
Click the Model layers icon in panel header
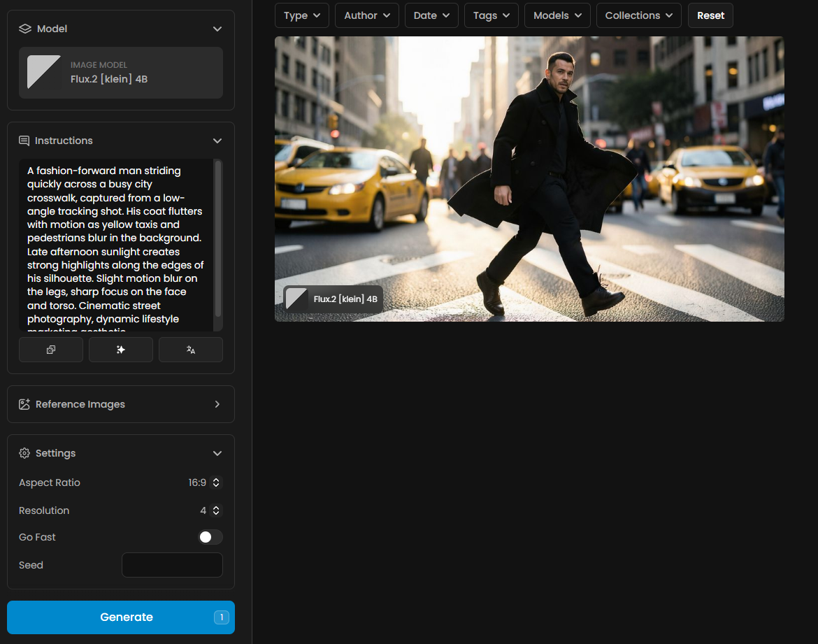pos(25,29)
